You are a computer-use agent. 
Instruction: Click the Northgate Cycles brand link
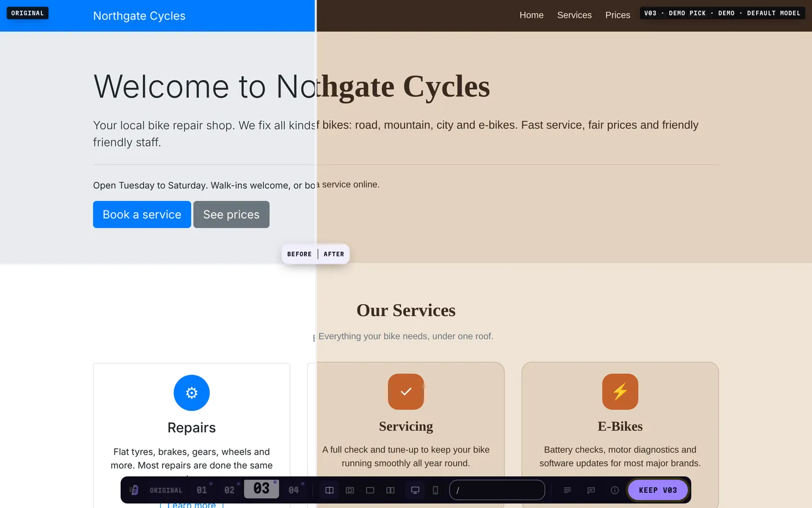coord(139,16)
